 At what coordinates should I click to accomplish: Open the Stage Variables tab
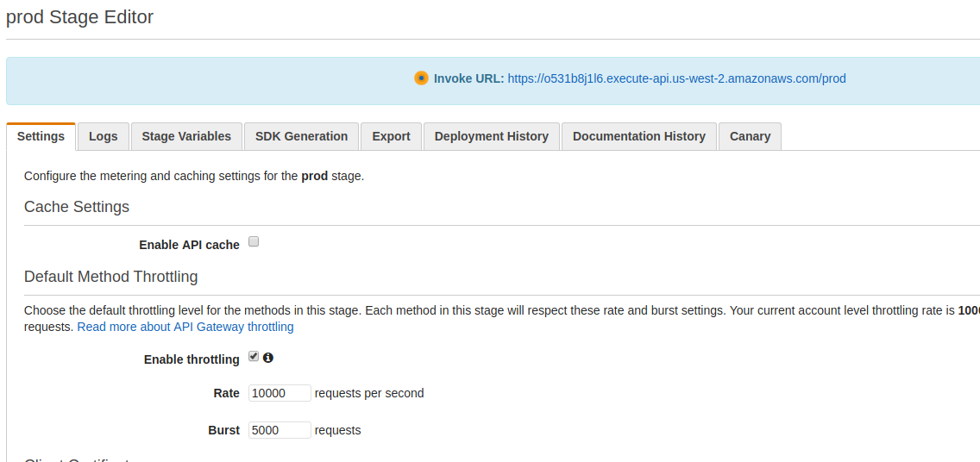(186, 136)
